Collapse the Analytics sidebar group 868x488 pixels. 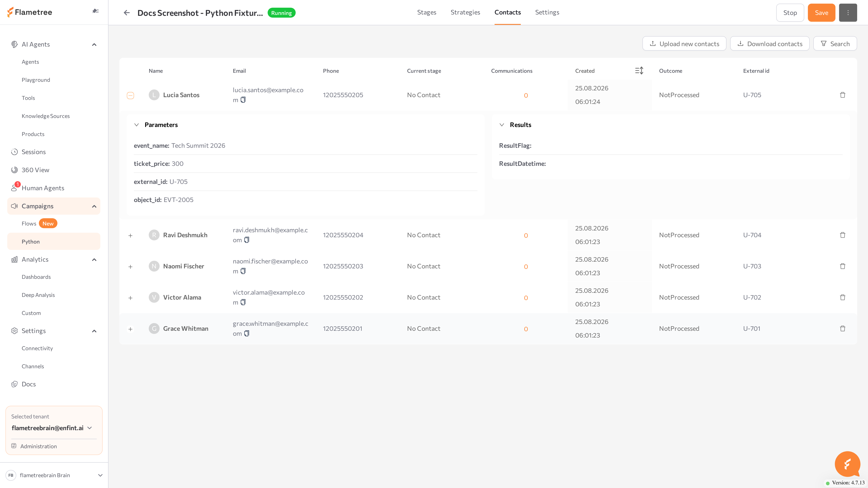[94, 260]
